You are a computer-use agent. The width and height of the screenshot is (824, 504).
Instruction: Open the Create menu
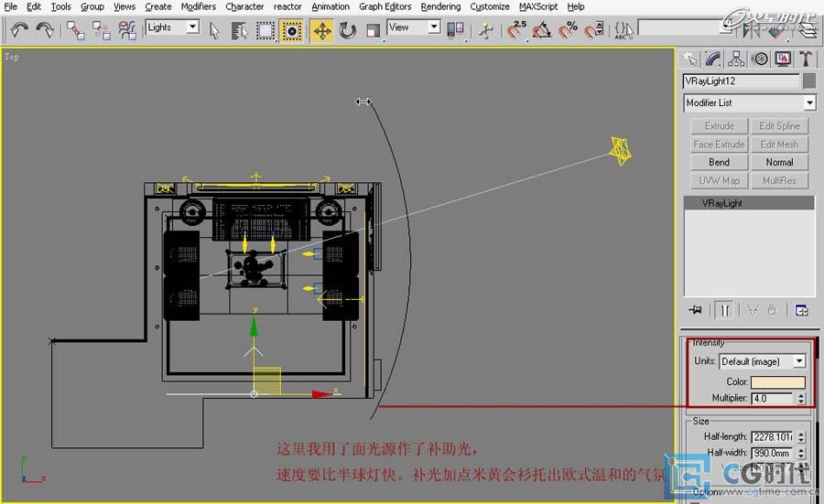(x=158, y=6)
